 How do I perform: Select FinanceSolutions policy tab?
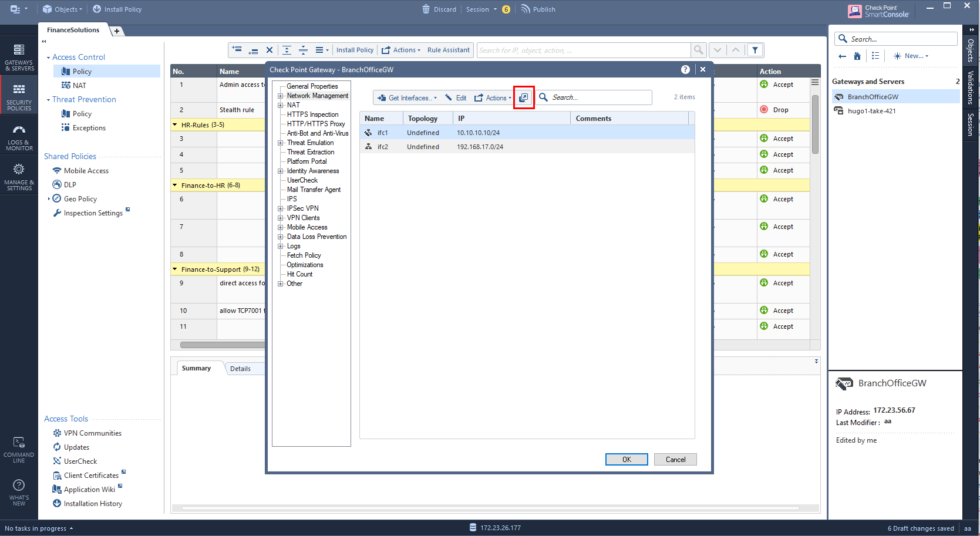[x=73, y=30]
